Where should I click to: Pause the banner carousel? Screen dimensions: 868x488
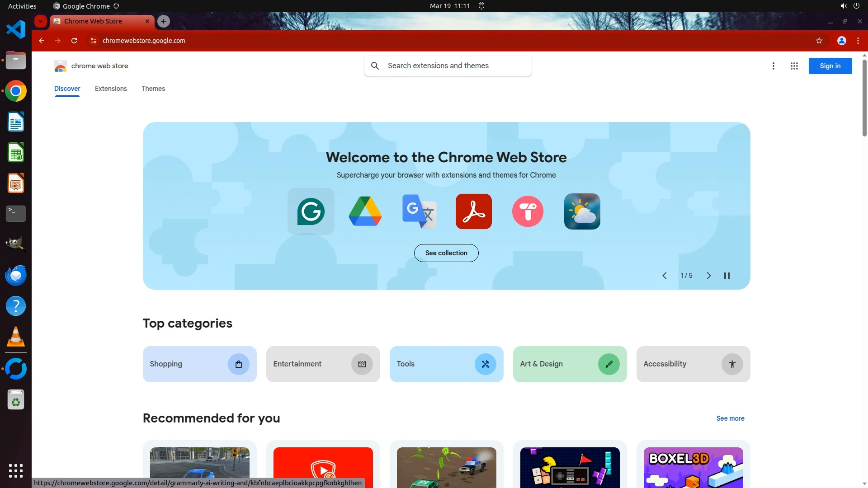coord(726,276)
